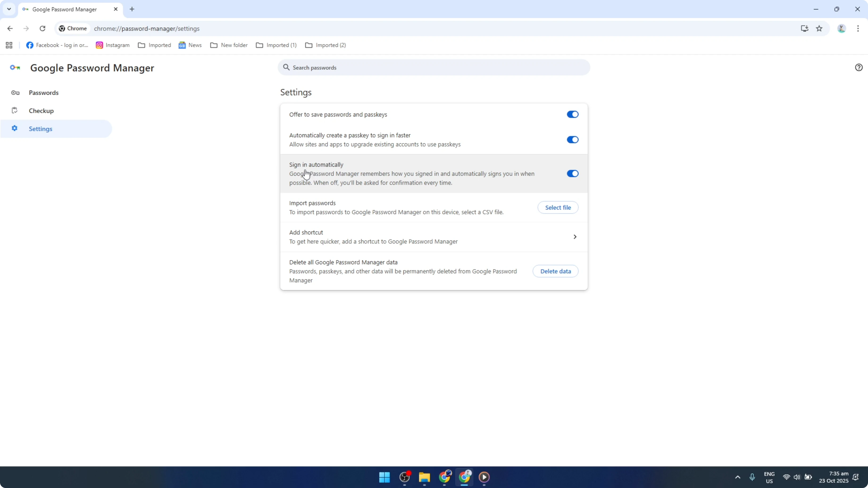The height and width of the screenshot is (488, 868).
Task: Open Add shortcut chevron arrow
Action: (x=575, y=237)
